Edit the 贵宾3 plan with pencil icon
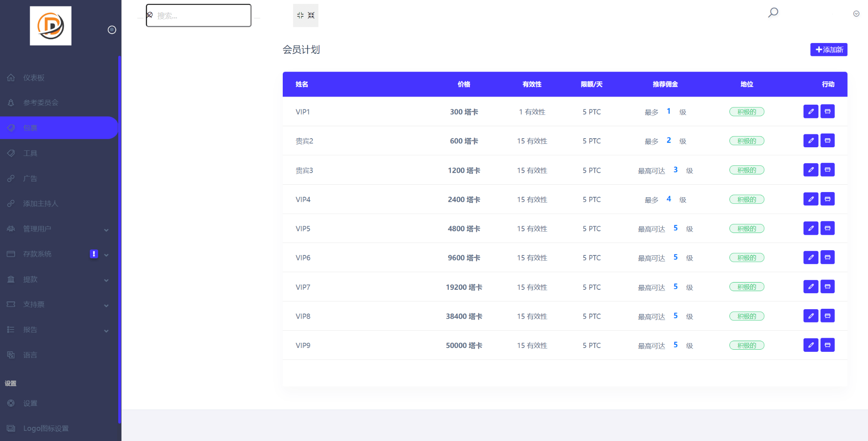The image size is (868, 441). [x=811, y=170]
